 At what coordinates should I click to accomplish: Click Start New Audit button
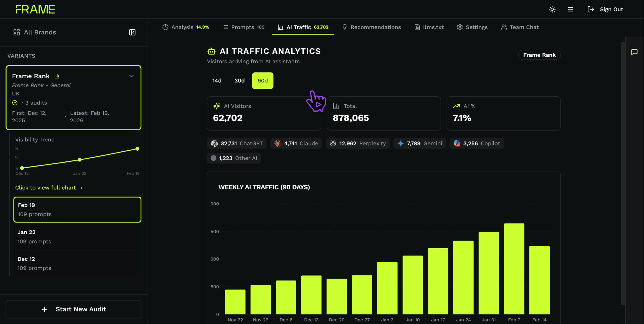point(73,309)
